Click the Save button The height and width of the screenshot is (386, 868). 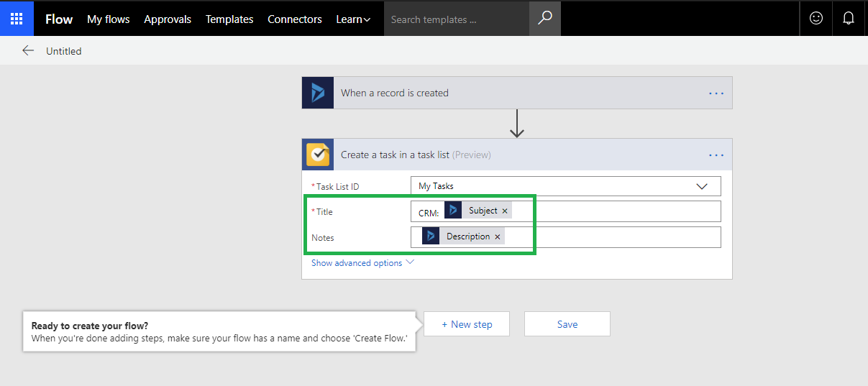tap(567, 324)
